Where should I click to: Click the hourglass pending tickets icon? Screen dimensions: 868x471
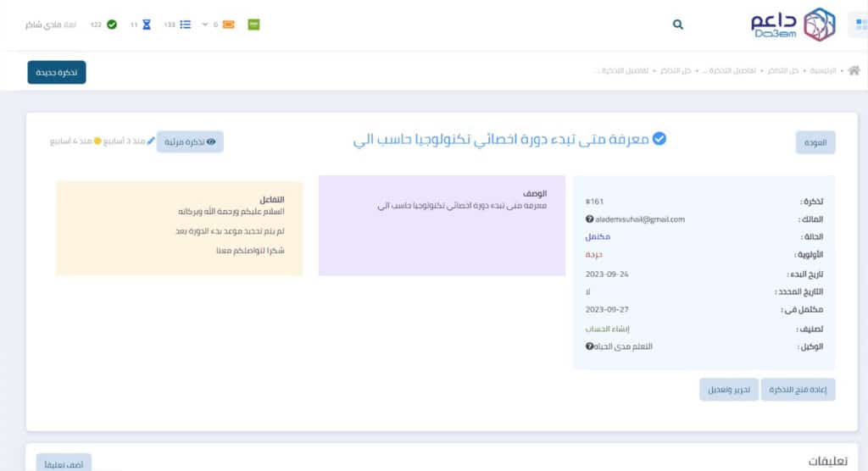(x=146, y=25)
